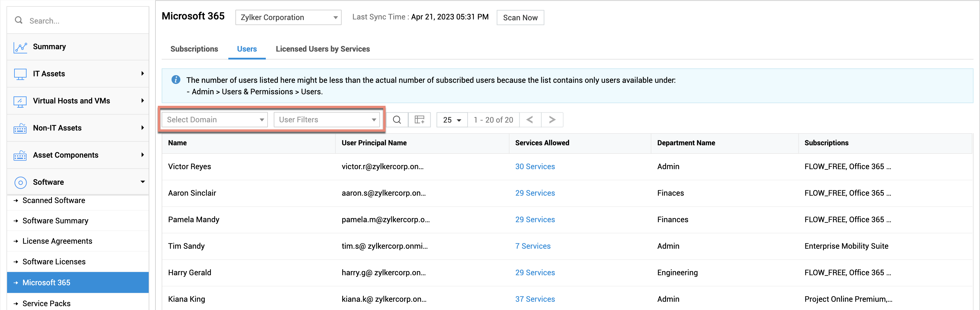This screenshot has width=980, height=310.
Task: Sort by Services Allowed header
Action: point(542,143)
